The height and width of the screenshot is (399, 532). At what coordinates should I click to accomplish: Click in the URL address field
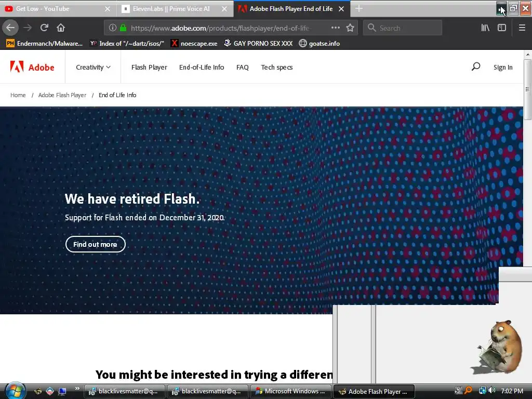220,28
